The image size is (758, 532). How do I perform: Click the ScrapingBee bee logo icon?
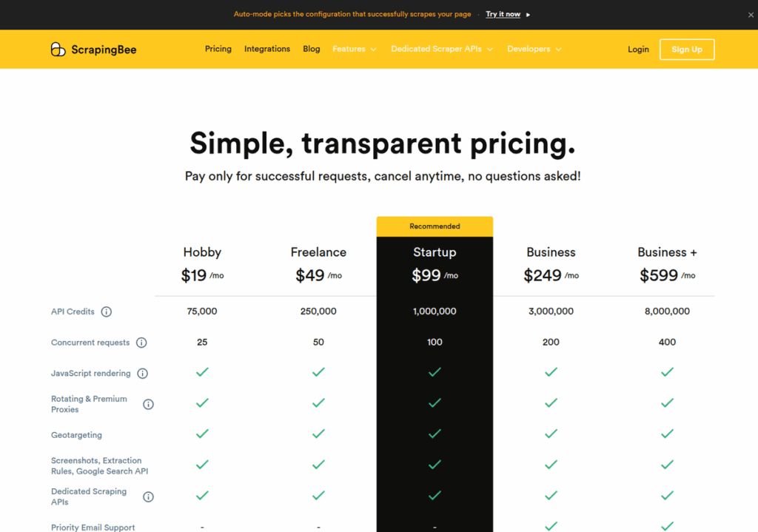[x=58, y=50]
